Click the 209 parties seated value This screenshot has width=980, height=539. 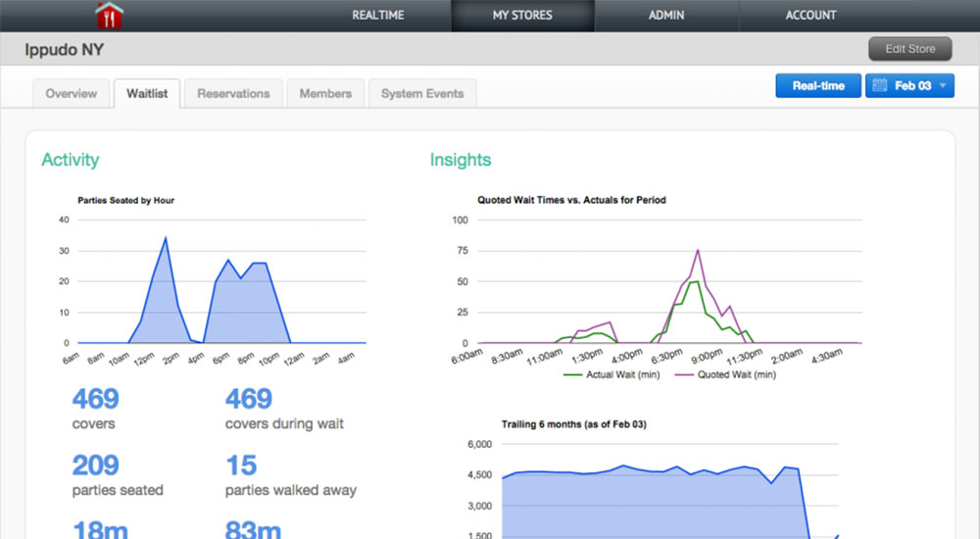pyautogui.click(x=95, y=465)
